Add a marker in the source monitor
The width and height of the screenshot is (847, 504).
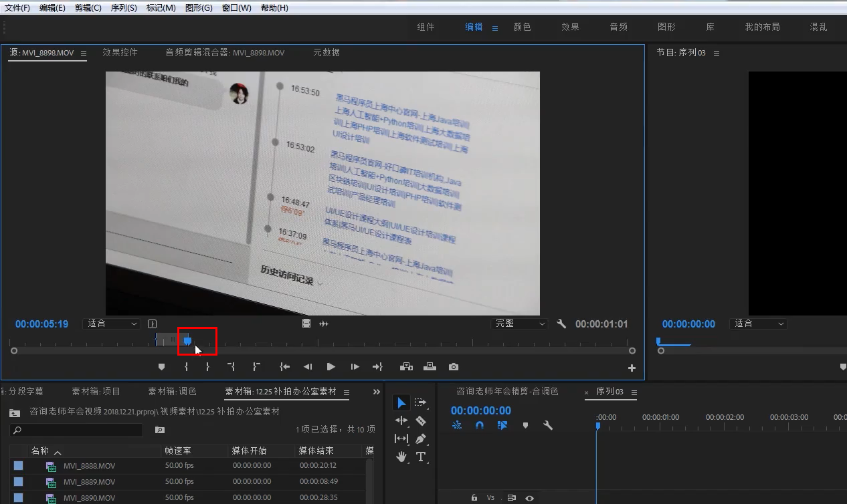[x=161, y=366]
